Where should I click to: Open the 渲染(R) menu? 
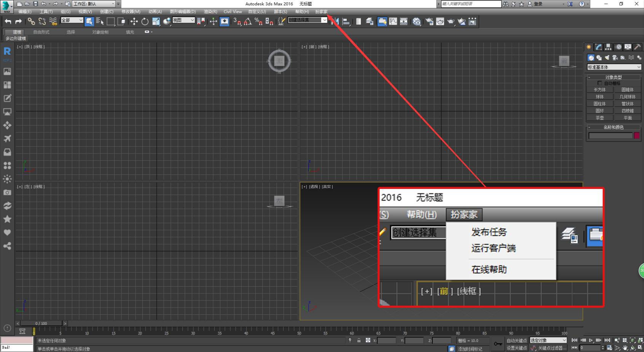pyautogui.click(x=210, y=12)
